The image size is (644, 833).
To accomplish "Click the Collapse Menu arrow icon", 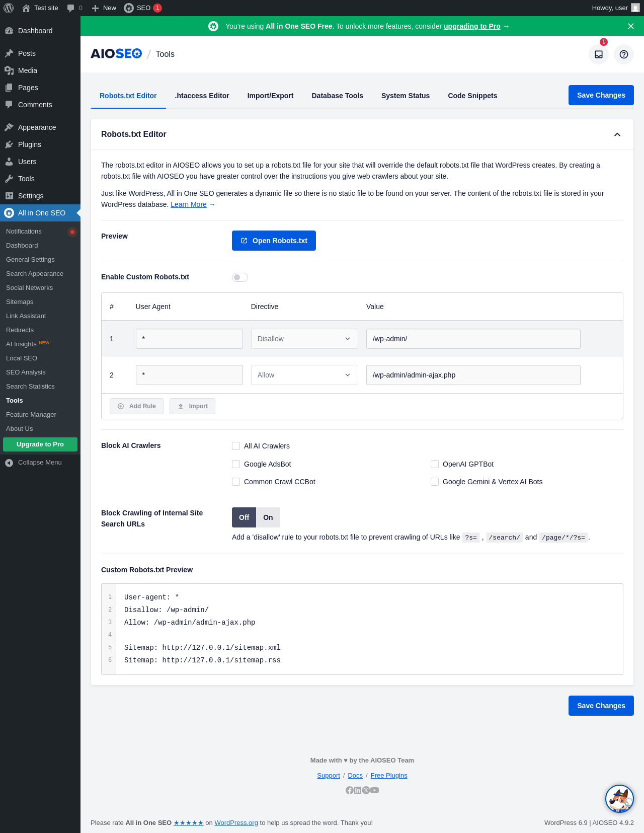I will [9, 463].
